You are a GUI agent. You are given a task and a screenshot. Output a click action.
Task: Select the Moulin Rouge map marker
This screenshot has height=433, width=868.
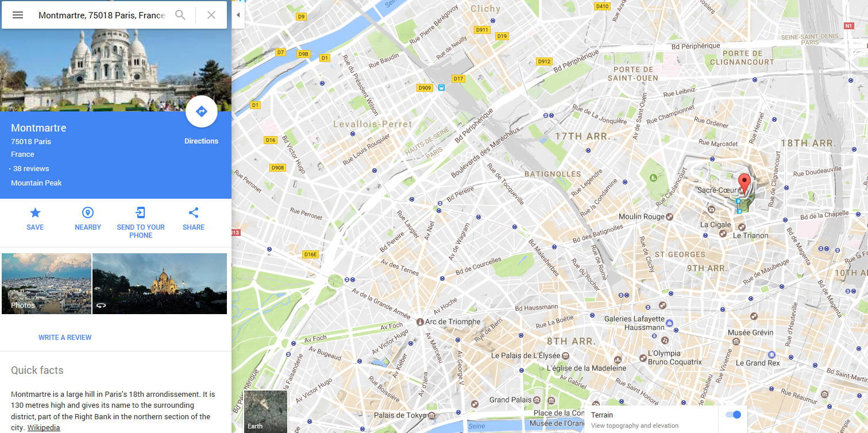(x=669, y=216)
